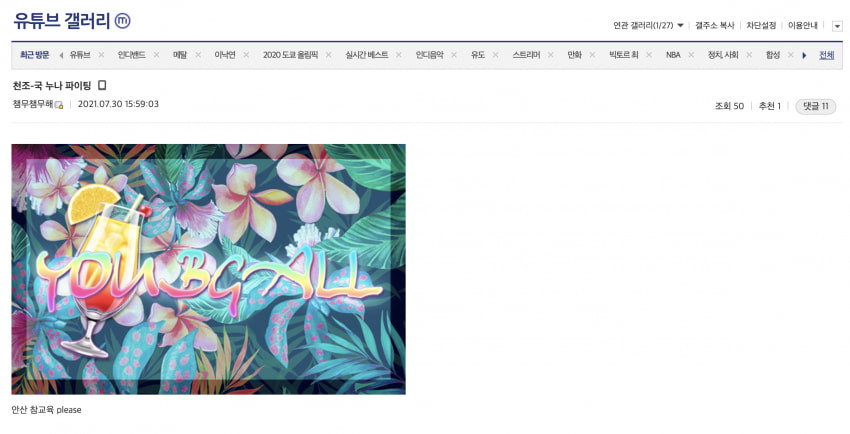Open 차단설정 block settings

tap(761, 25)
